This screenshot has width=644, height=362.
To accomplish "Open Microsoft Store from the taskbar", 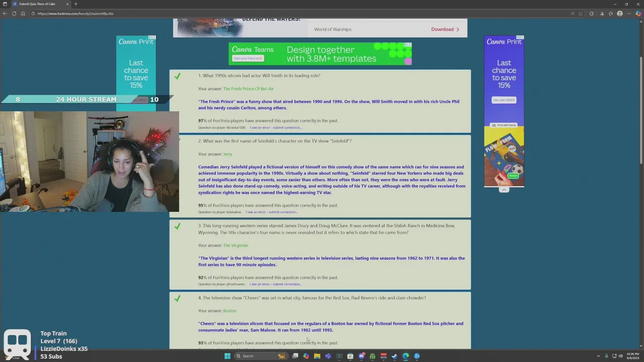I will pos(350,356).
